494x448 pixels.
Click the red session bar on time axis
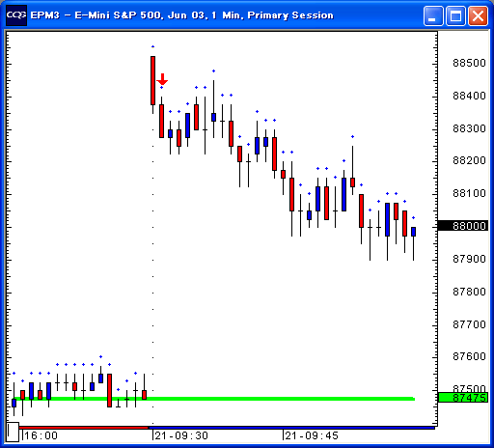click(84, 428)
